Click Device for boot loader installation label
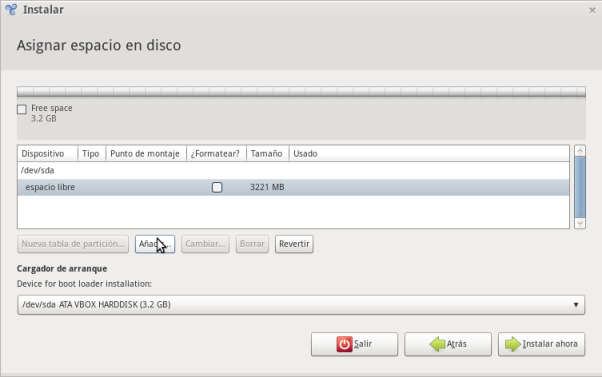Viewport: 602px width, 377px height. click(84, 284)
